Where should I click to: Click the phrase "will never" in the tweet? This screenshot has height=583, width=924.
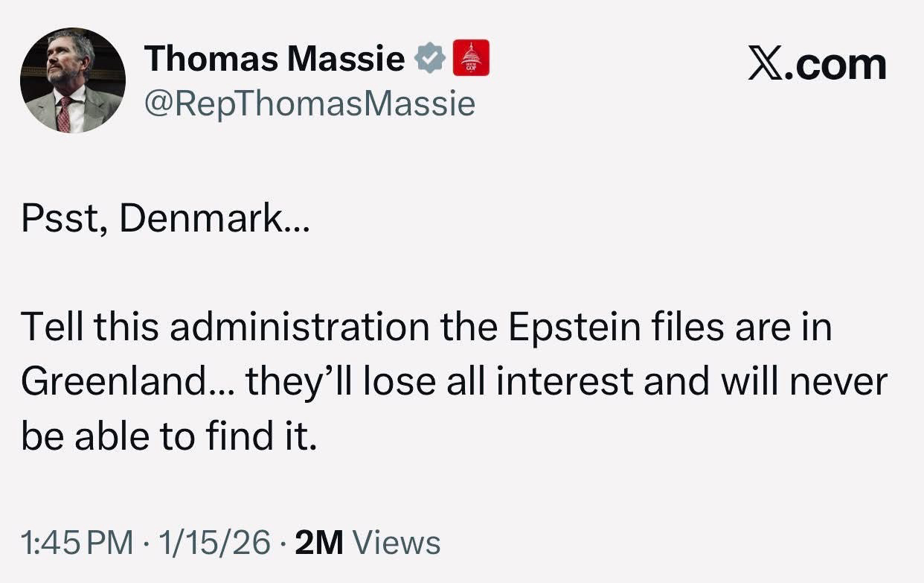[x=805, y=383]
